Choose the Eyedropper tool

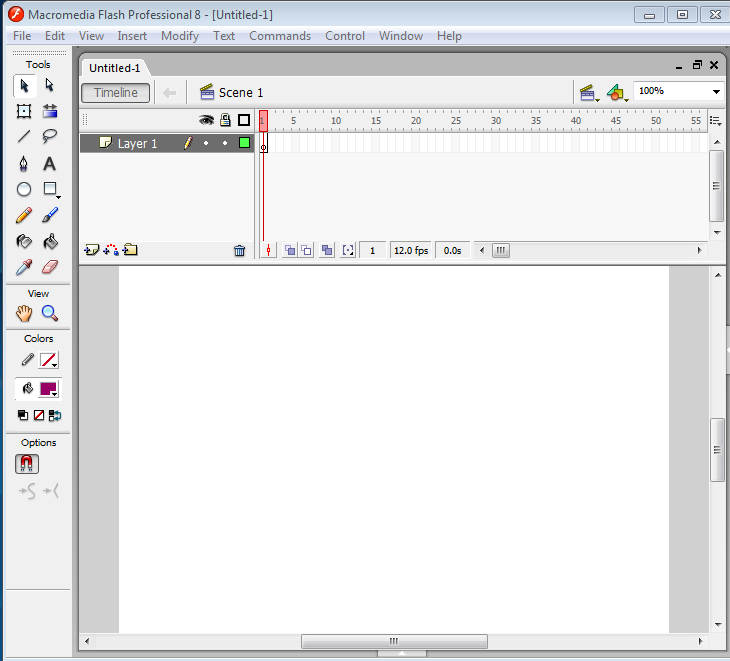coord(24,267)
